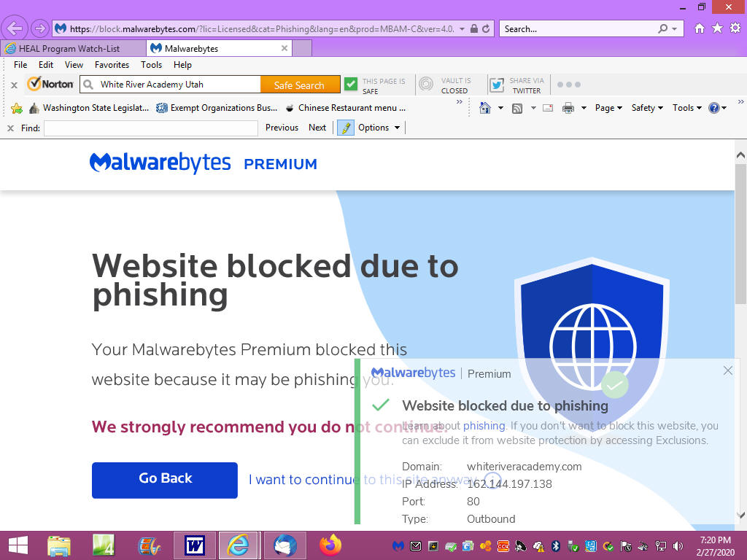
Task: Open Chinese Restaurant menu favorite
Action: [x=345, y=108]
